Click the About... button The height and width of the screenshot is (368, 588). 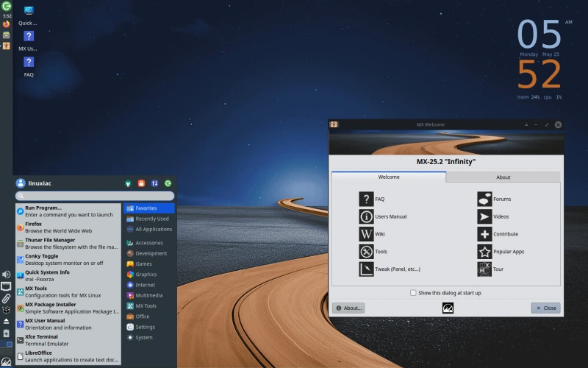[348, 308]
